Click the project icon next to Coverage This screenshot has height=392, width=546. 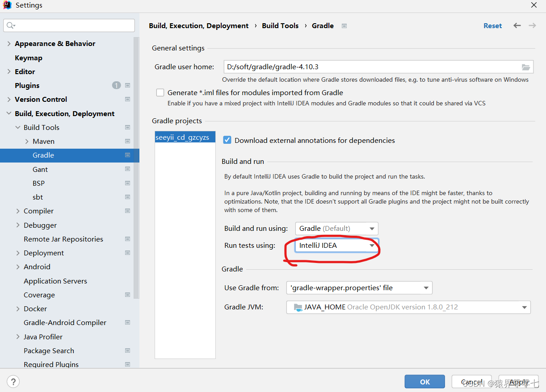(x=127, y=295)
